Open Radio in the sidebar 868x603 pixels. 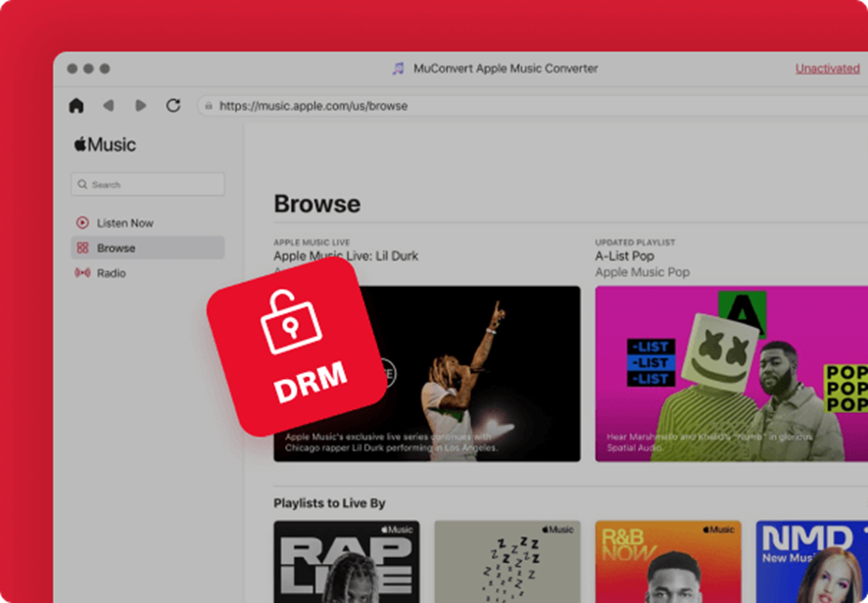click(x=148, y=273)
